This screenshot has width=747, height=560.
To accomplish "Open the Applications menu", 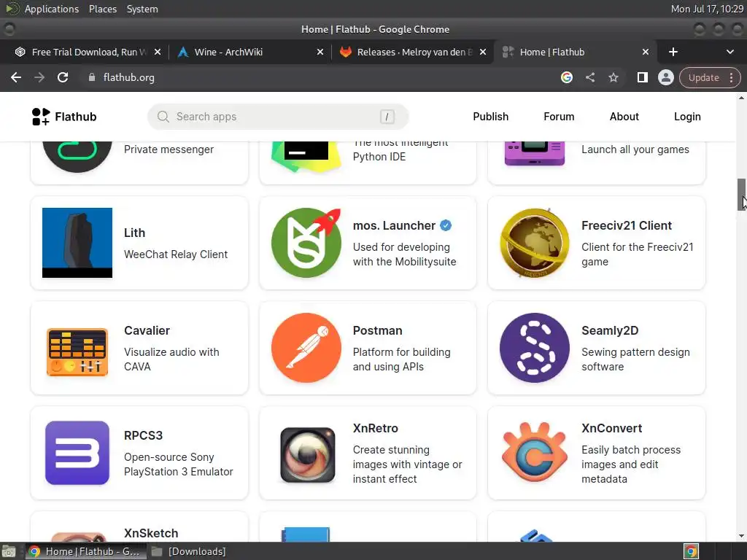I will pyautogui.click(x=52, y=9).
